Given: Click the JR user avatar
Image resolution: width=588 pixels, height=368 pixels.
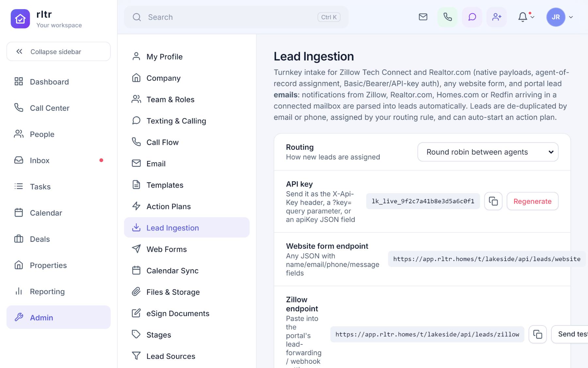Looking at the screenshot, I should click(556, 17).
